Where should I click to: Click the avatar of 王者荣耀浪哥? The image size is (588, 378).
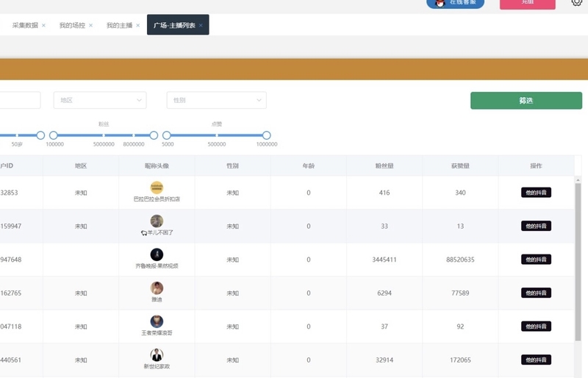point(157,321)
